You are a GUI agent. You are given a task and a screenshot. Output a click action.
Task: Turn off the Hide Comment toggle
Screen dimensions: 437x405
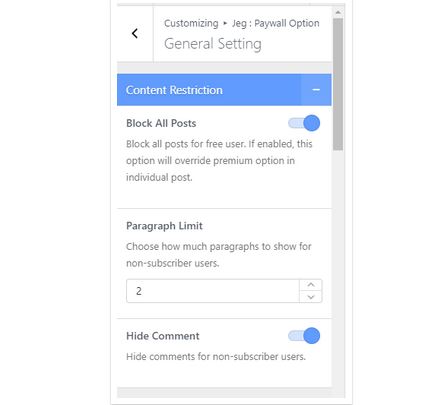304,336
